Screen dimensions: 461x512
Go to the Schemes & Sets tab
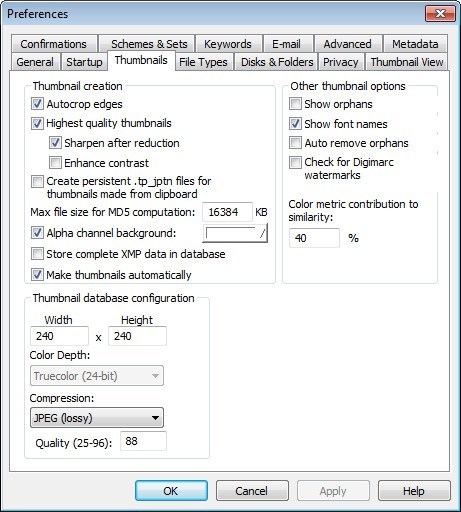coord(149,44)
